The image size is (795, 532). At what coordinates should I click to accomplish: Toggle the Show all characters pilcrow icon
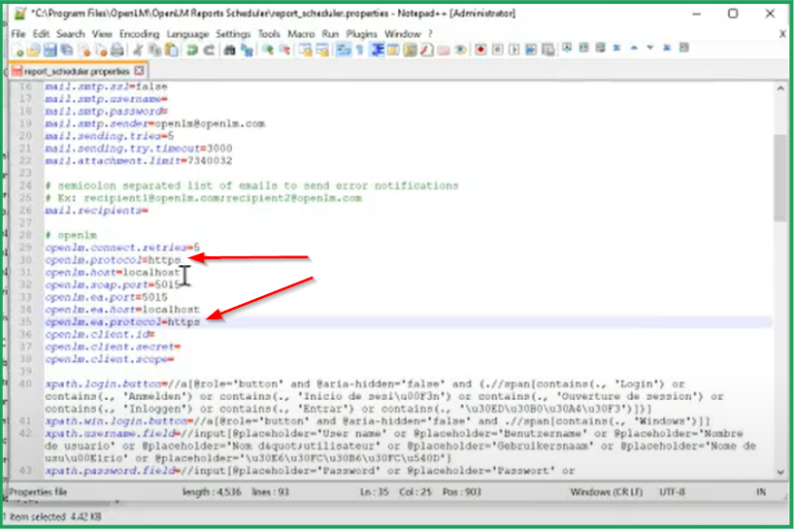pyautogui.click(x=359, y=50)
